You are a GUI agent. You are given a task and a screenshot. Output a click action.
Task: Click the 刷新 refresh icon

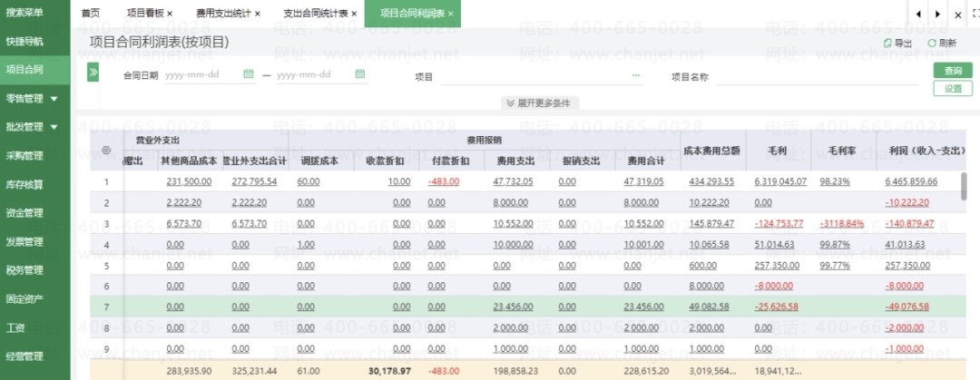(x=932, y=44)
